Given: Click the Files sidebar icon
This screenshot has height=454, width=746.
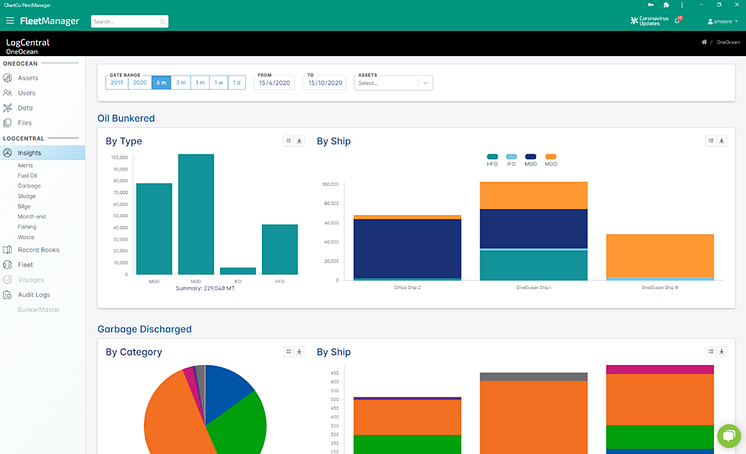Looking at the screenshot, I should 8,123.
